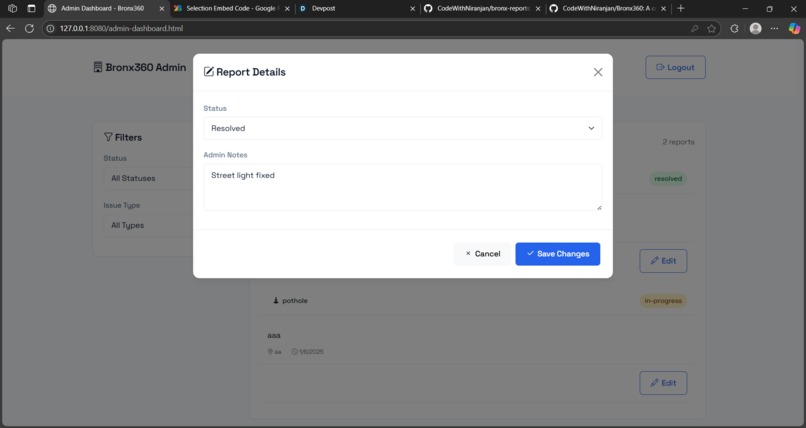Close the Selection Embed Code tab

[287, 9]
